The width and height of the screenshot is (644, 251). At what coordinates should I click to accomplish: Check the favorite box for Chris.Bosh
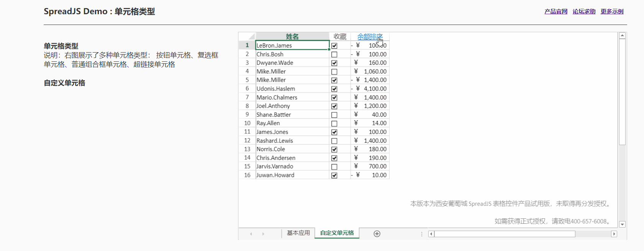(334, 54)
